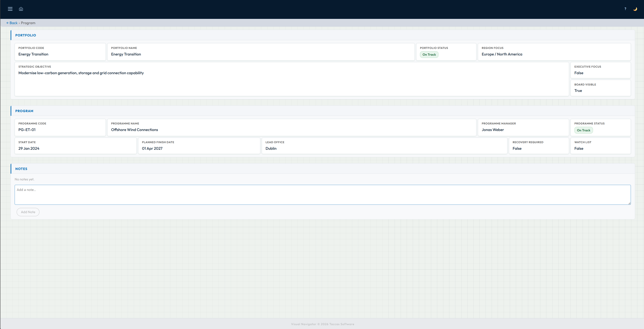Click the Add Note button
Screen dimensions: 644x329
[28, 212]
